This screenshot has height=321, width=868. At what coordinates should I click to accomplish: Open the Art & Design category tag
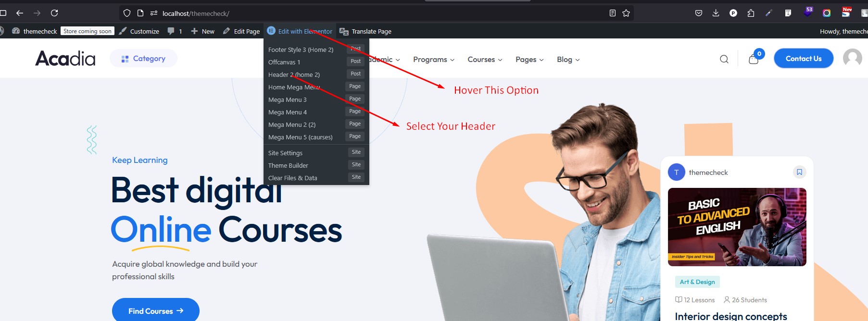coord(697,282)
